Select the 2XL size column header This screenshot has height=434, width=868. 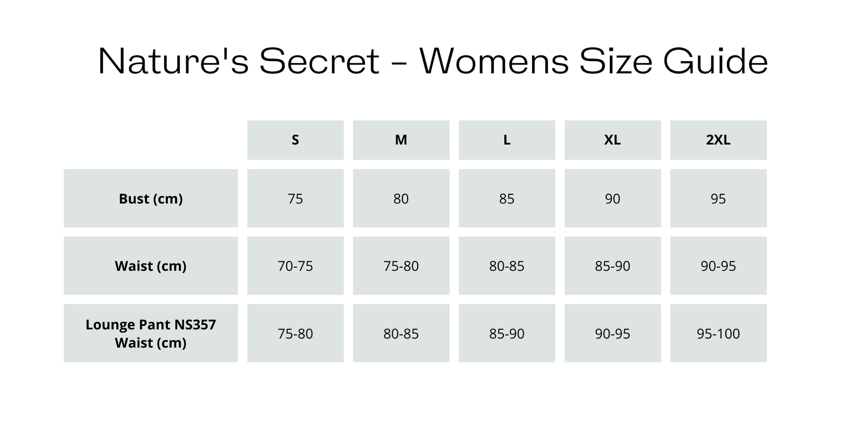coord(718,140)
